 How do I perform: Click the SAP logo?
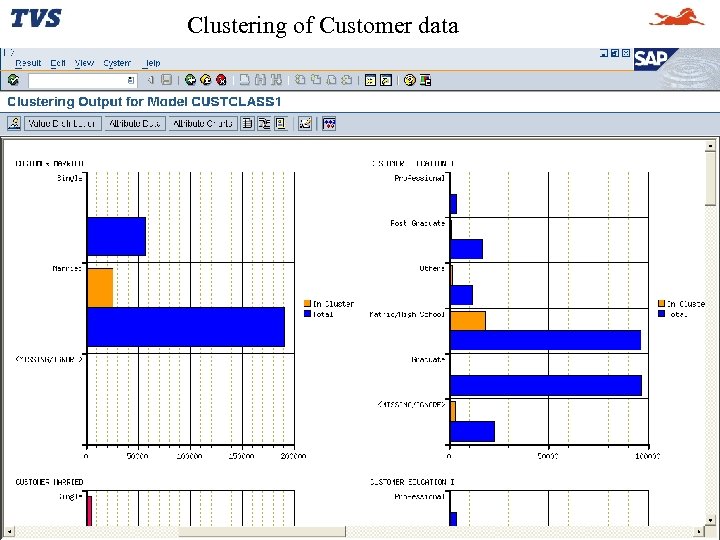(656, 60)
